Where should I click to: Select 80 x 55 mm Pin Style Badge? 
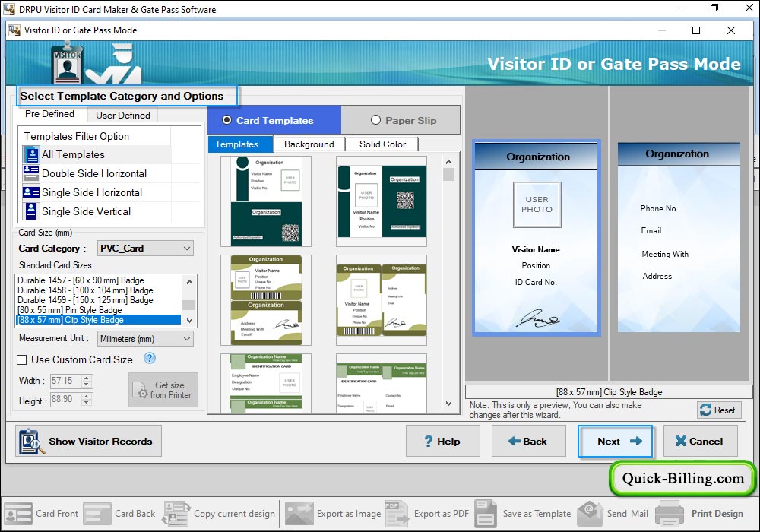point(98,310)
